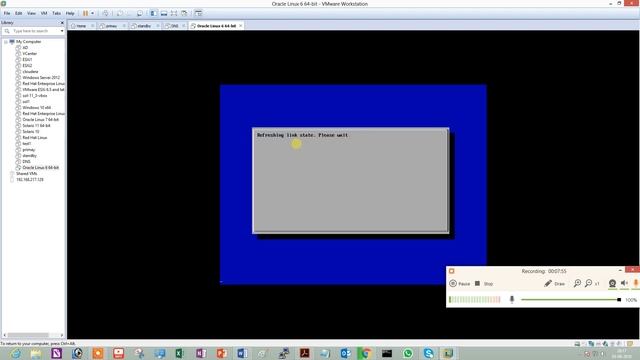Open Word from the taskbar
This screenshot has height=360, width=640.
pyautogui.click(x=242, y=353)
